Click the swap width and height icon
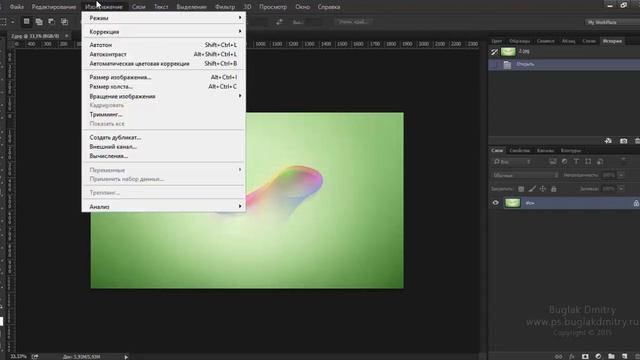 pos(279,22)
